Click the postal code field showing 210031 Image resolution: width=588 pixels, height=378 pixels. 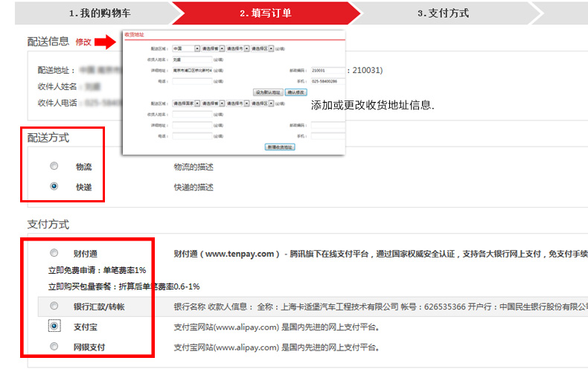coord(327,71)
